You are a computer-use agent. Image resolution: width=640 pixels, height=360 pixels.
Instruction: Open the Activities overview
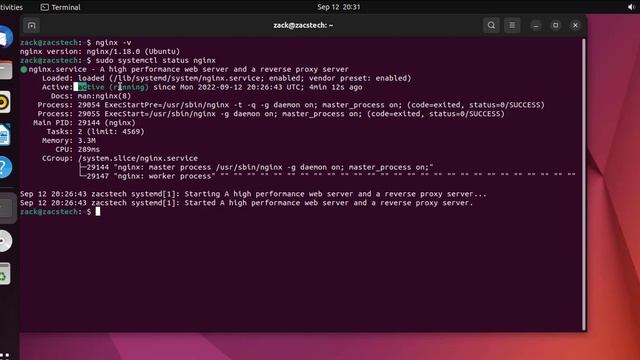(x=11, y=7)
